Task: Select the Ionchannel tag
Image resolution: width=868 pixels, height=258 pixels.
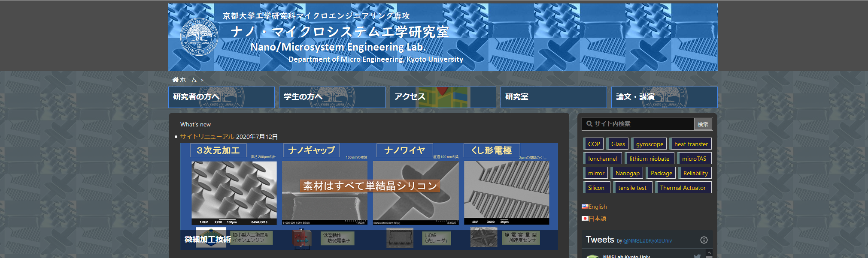Action: coord(602,159)
